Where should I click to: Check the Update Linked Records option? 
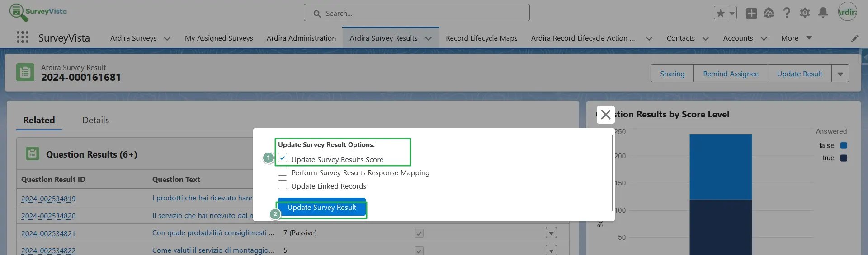[x=283, y=185]
